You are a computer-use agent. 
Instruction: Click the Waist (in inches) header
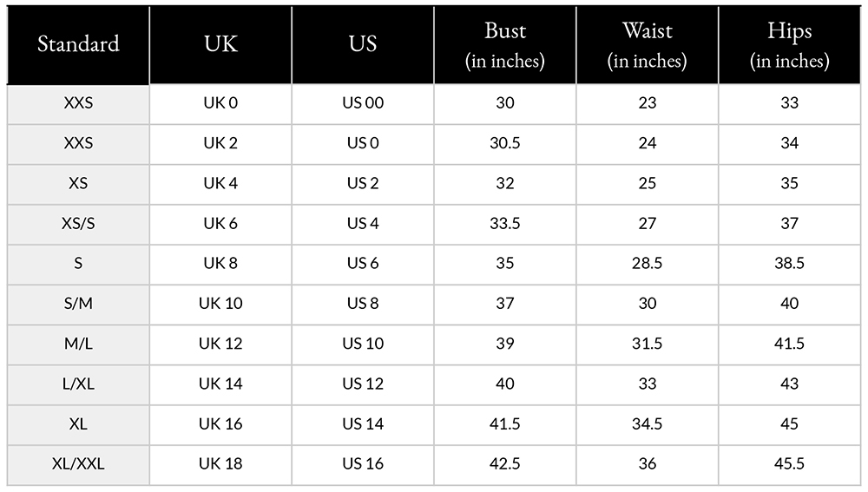648,45
